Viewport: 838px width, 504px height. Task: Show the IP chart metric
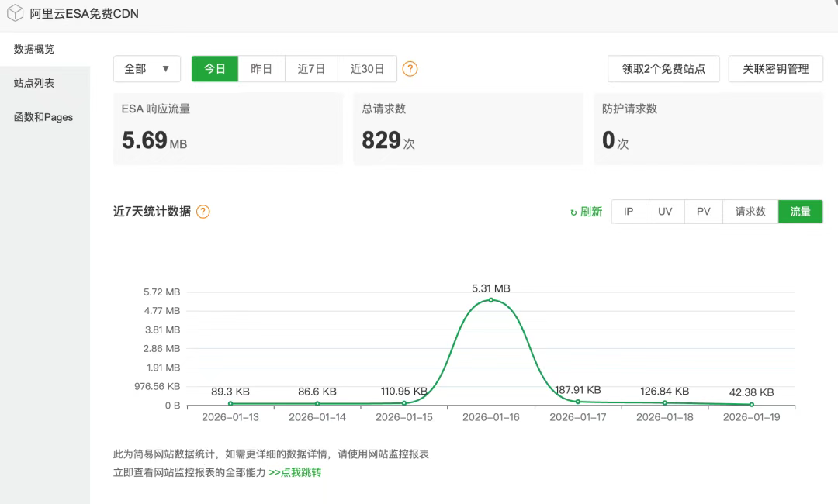tap(628, 212)
